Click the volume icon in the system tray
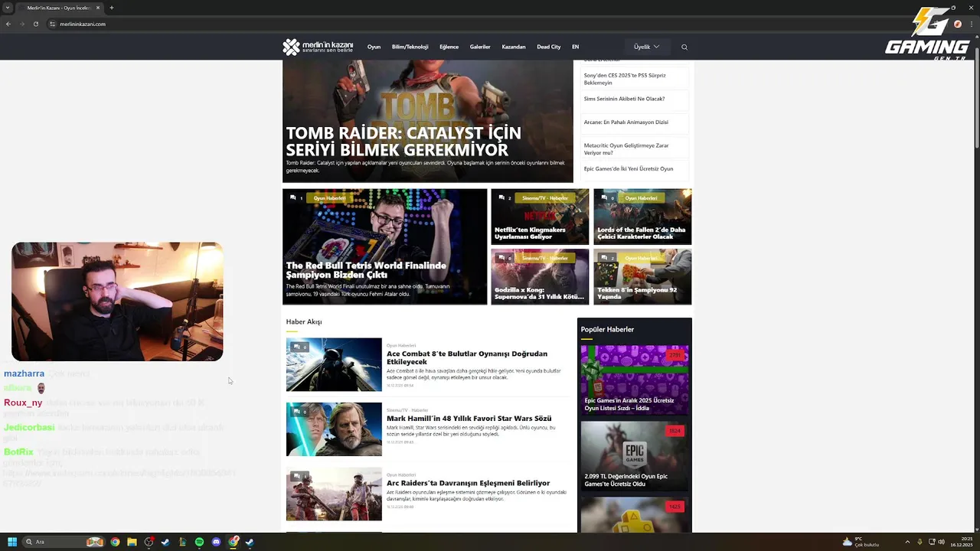 click(x=941, y=542)
